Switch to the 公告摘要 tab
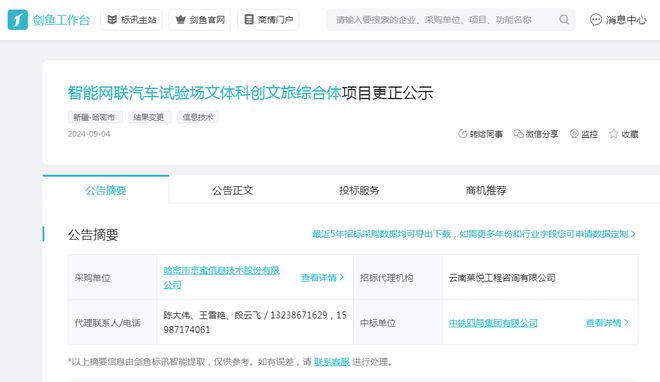 tap(106, 190)
